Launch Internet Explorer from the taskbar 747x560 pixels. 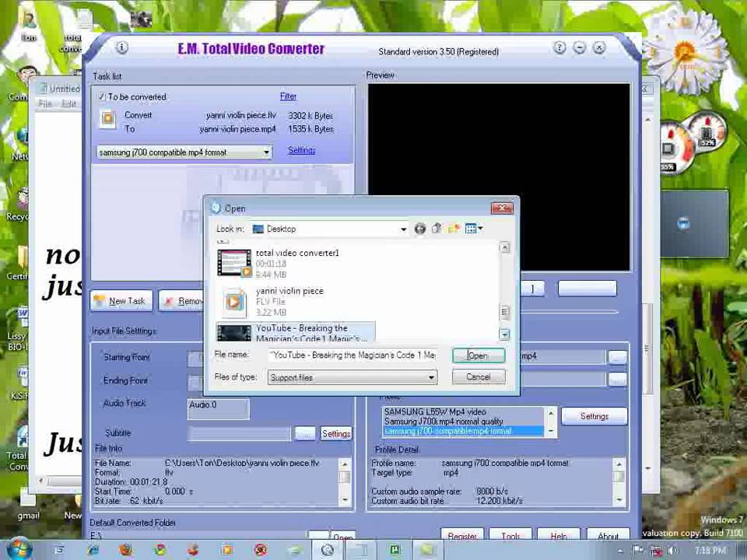[93, 551]
